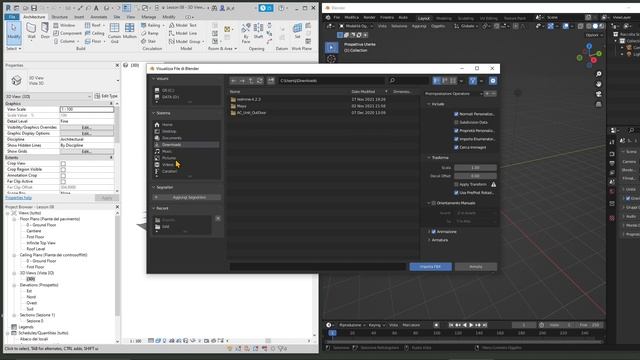Expand the Armatura section

(x=429, y=240)
